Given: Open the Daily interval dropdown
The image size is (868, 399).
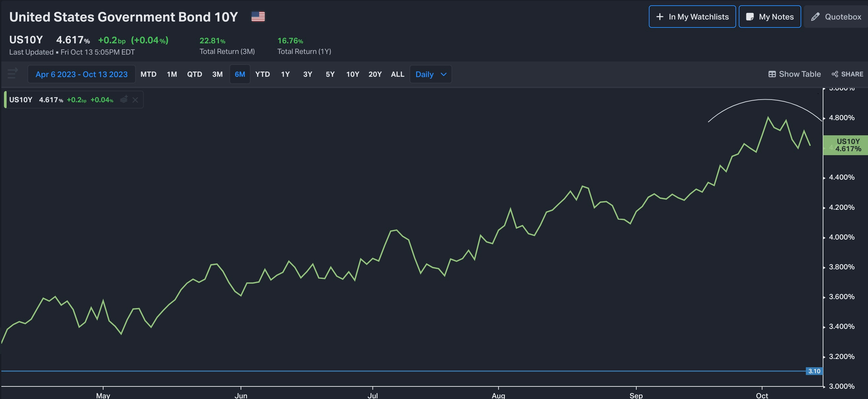Looking at the screenshot, I should point(430,74).
